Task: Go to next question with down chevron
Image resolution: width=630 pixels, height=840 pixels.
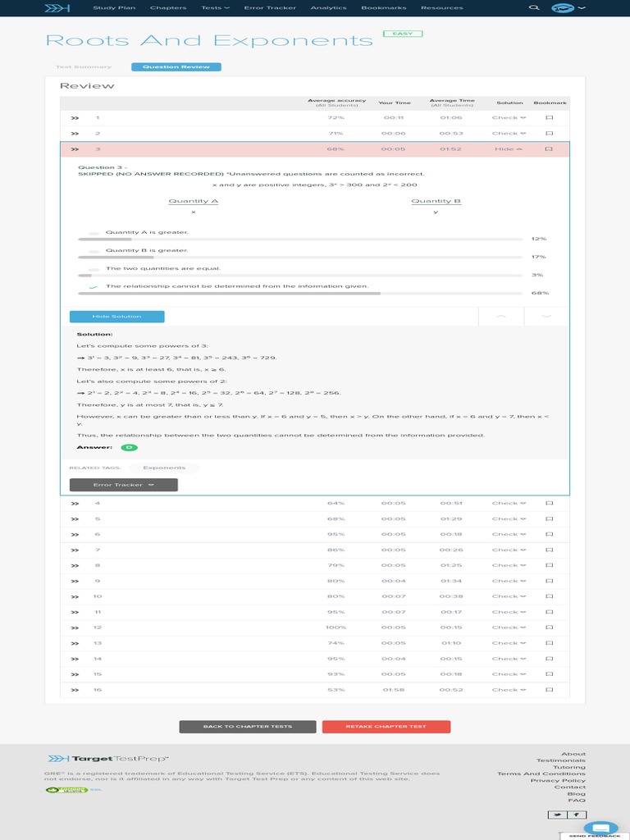Action: pyautogui.click(x=546, y=317)
